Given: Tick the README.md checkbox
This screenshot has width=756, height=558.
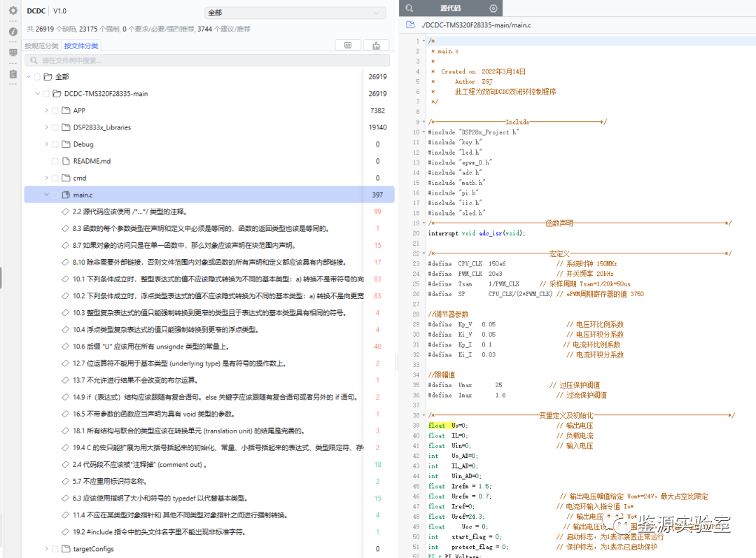Looking at the screenshot, I should coord(56,161).
